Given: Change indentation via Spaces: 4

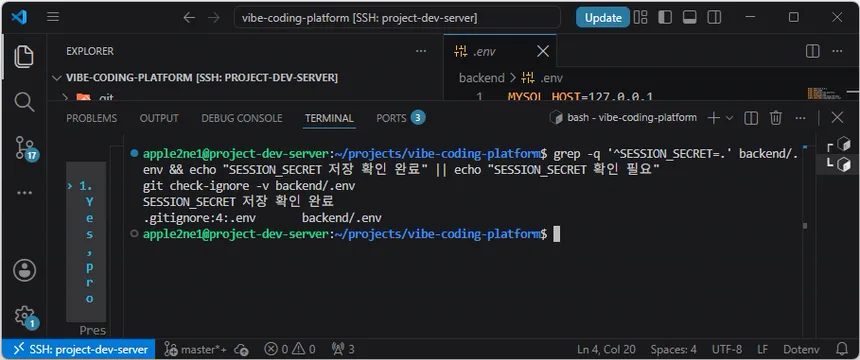Looking at the screenshot, I should point(674,349).
